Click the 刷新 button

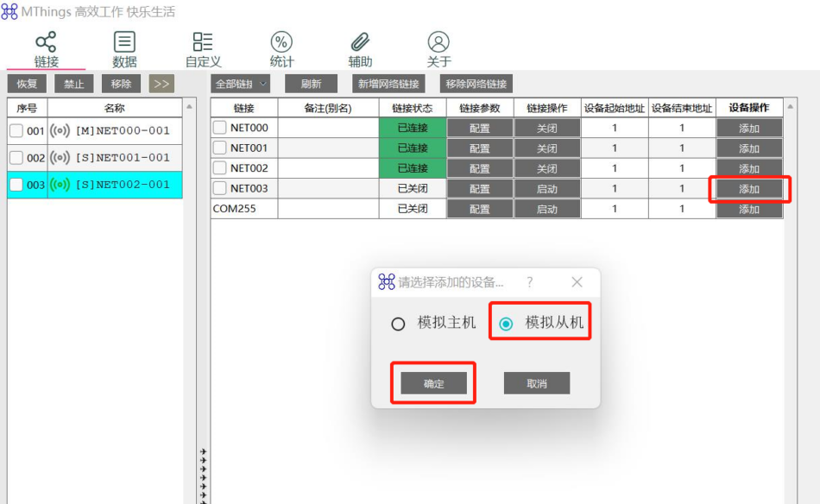point(311,84)
